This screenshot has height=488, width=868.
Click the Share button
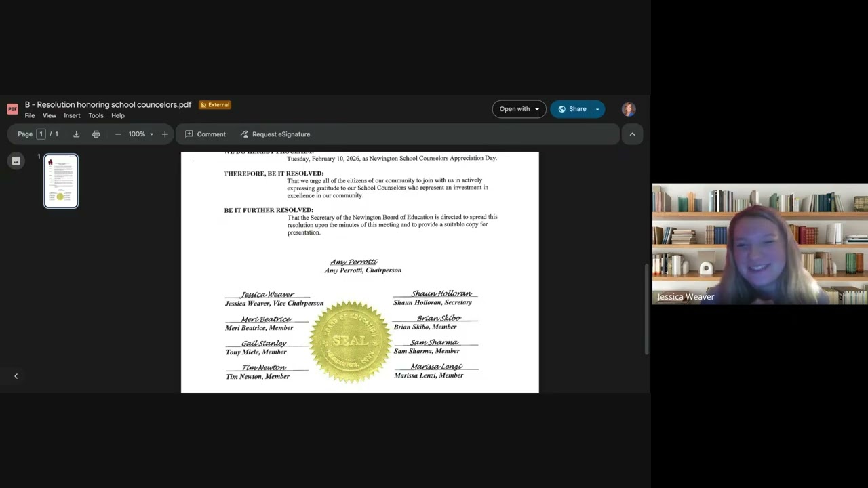pos(571,109)
